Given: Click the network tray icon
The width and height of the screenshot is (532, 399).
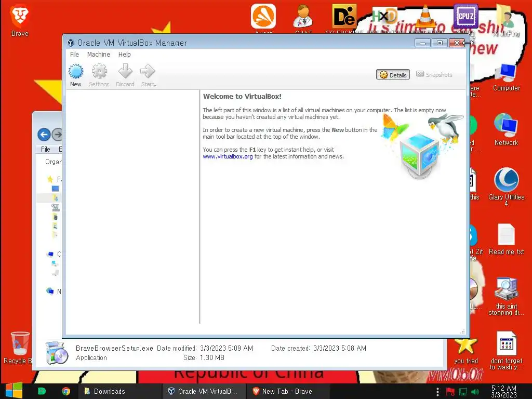Looking at the screenshot, I should pyautogui.click(x=463, y=392).
